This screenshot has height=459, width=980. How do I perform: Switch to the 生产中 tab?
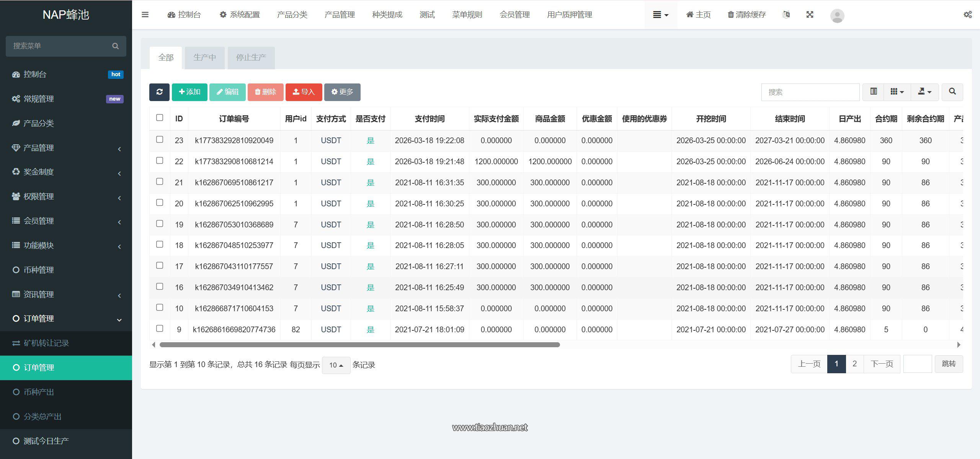(x=204, y=58)
